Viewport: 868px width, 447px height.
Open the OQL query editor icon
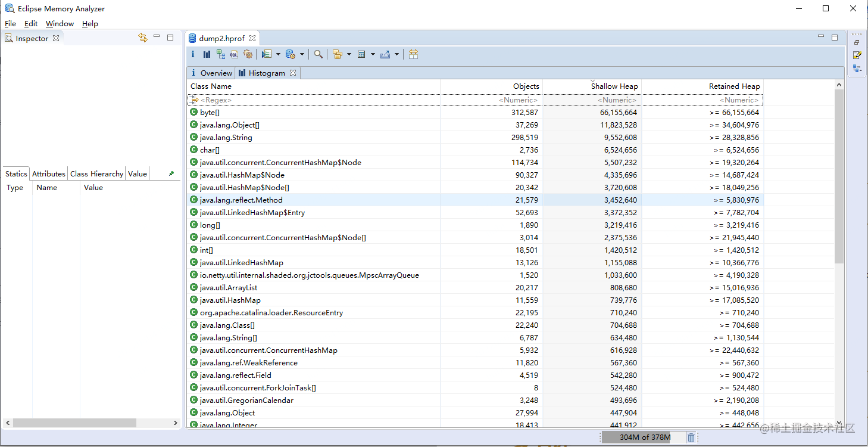[235, 54]
